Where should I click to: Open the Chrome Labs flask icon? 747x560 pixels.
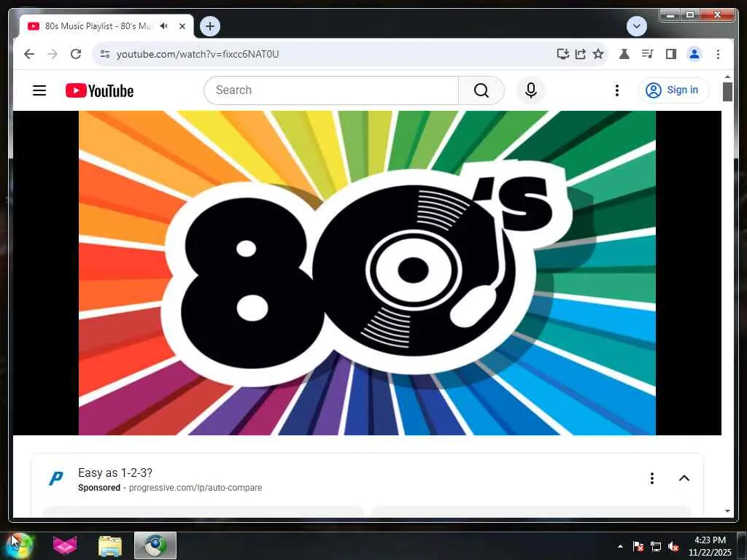(624, 54)
